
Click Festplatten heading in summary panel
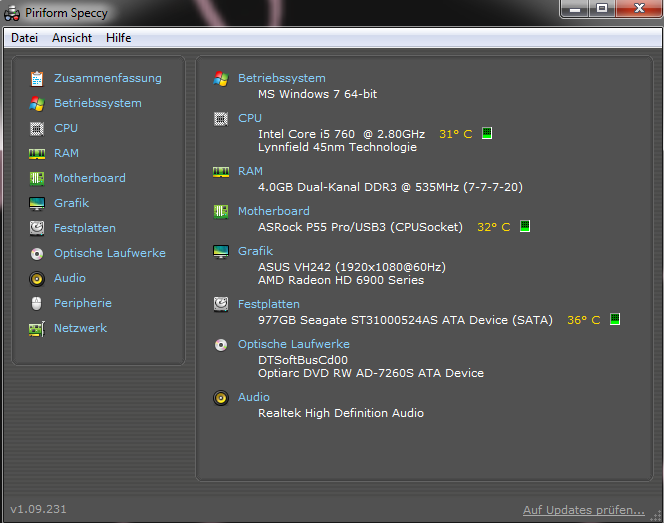(268, 304)
